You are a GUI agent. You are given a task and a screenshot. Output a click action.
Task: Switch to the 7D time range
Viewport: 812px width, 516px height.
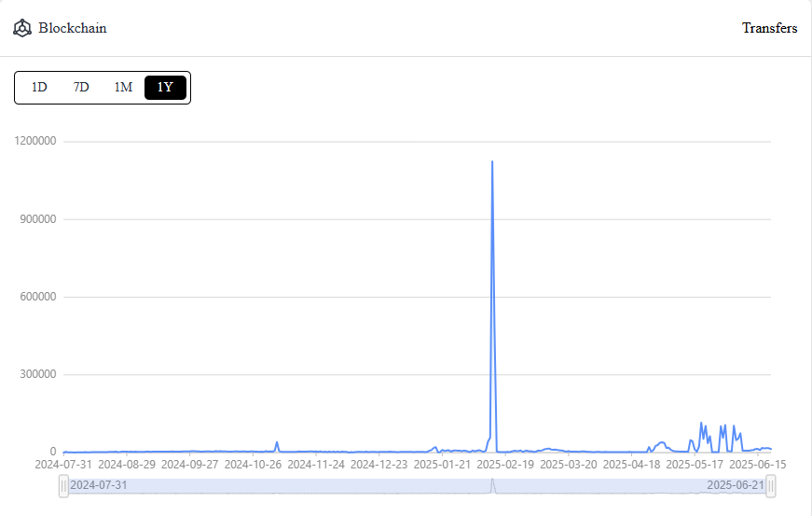tap(81, 87)
